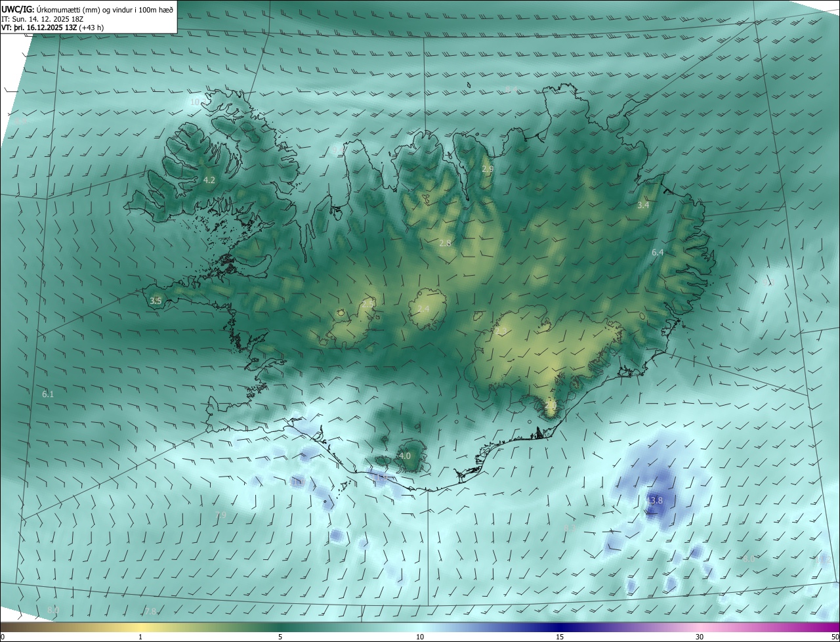840x642 pixels.
Task: Click the 6.1 value west of Iceland
Action: coord(48,395)
